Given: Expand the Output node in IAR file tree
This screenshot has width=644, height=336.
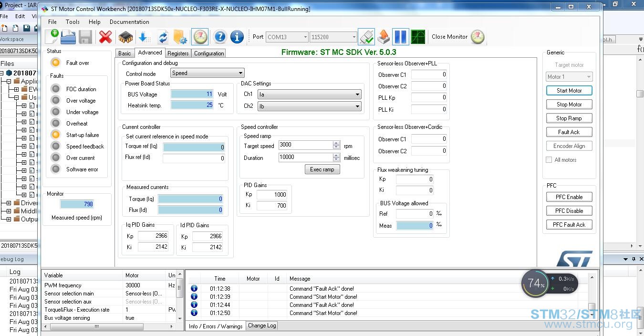Looking at the screenshot, I should click(9, 220).
